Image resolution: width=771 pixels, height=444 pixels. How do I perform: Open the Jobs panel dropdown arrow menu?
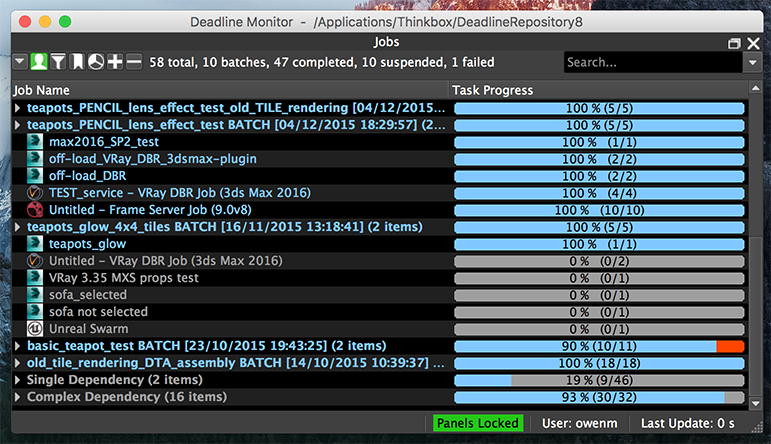point(20,62)
